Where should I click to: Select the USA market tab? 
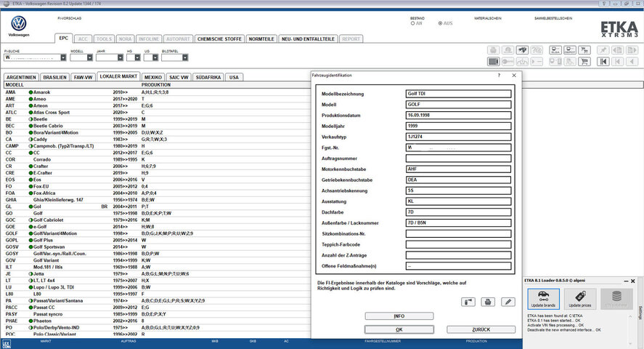click(234, 77)
